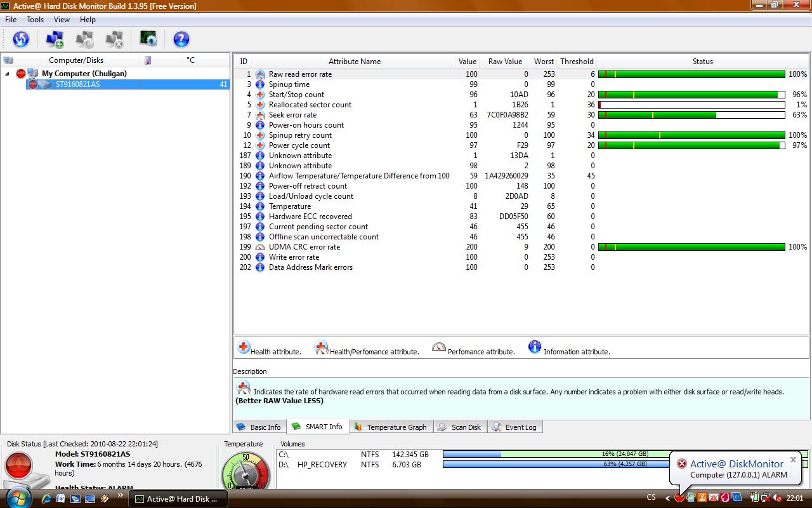Click the computers icon in Computer/Disks header

click(8, 60)
